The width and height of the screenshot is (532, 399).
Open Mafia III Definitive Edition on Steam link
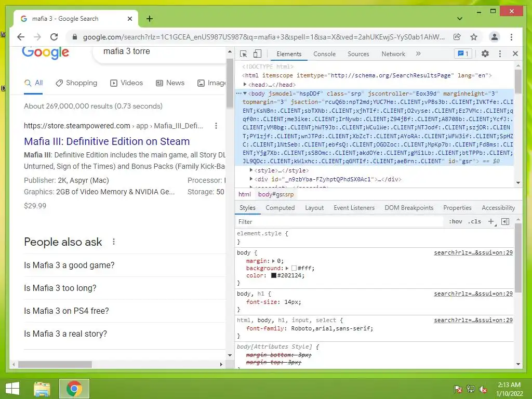[107, 141]
